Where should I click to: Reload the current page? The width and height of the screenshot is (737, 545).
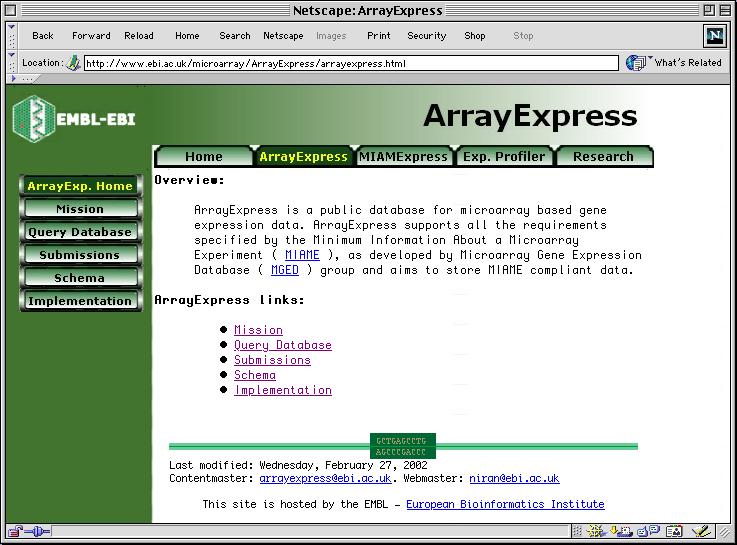tap(139, 36)
